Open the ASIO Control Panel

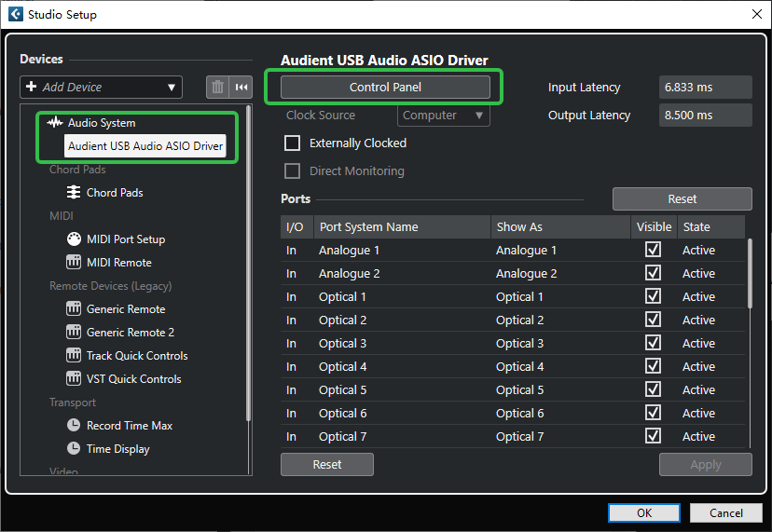(x=385, y=87)
